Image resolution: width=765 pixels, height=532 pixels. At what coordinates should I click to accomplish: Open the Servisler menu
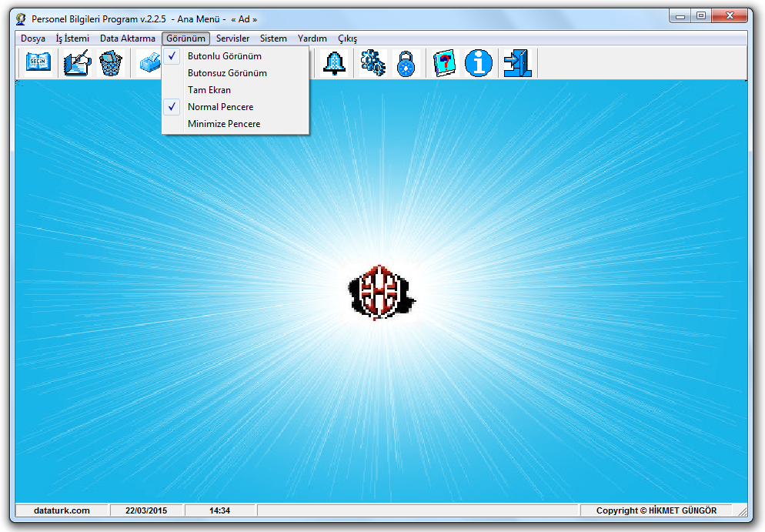[x=232, y=38]
